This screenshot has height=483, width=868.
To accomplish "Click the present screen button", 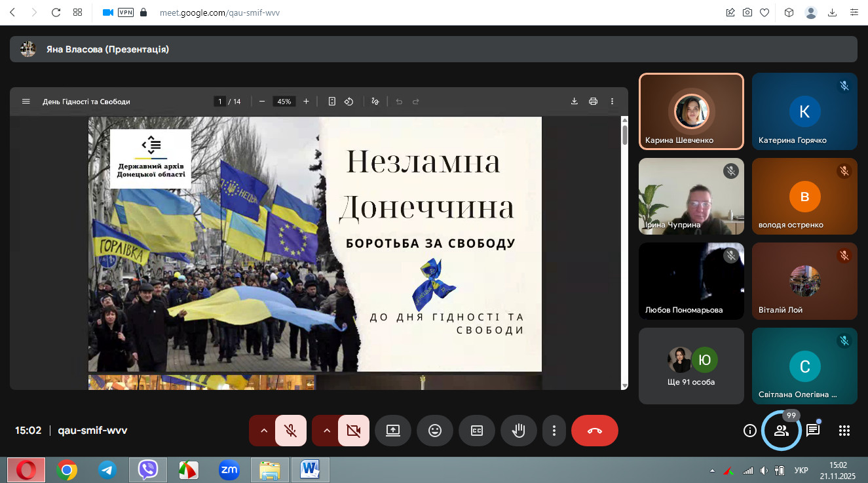I will pyautogui.click(x=393, y=431).
